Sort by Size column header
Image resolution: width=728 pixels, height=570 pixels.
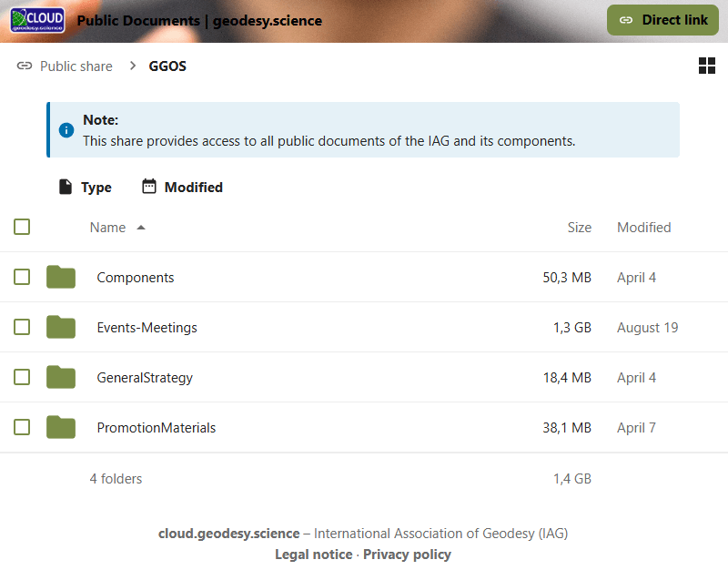[x=579, y=228]
